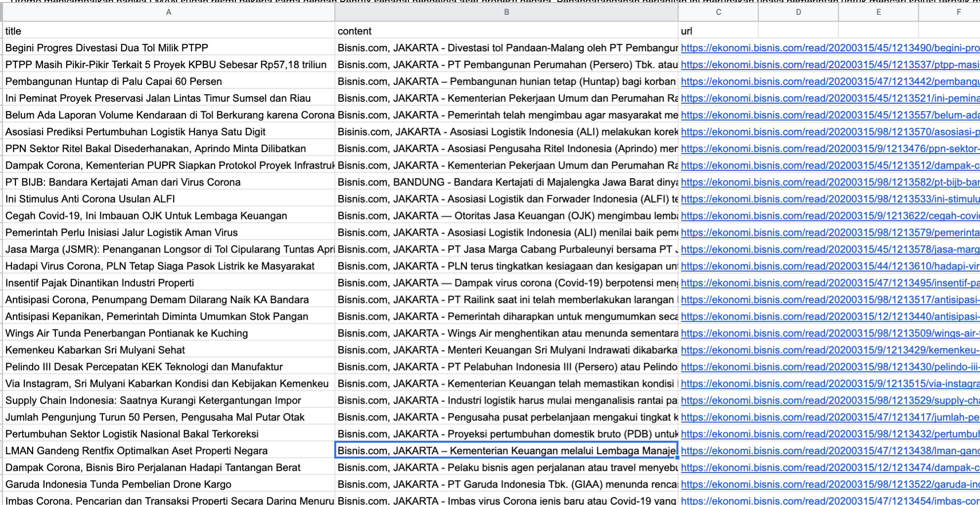Open the jasa-marg article link
The width and height of the screenshot is (980, 505).
point(830,250)
